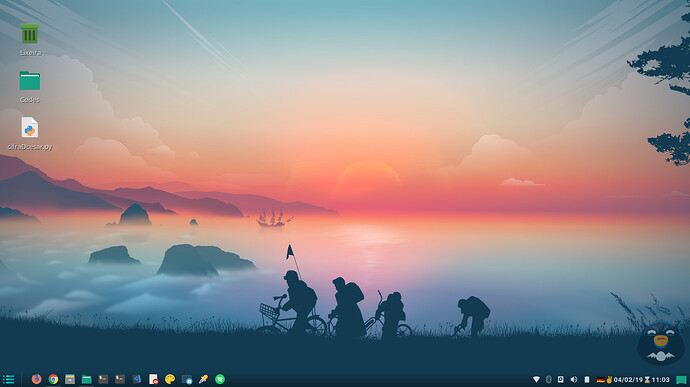Open the document viewer with red badge
The height and width of the screenshot is (387, 690).
pyautogui.click(x=153, y=379)
